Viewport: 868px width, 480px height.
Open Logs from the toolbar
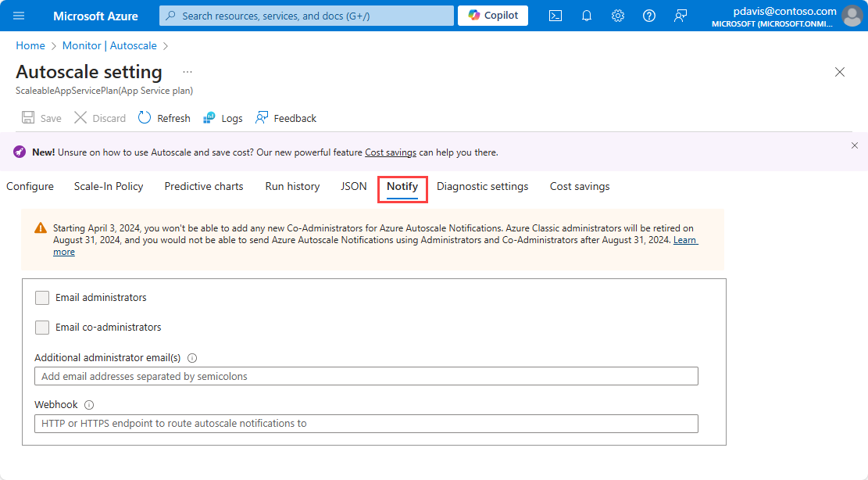[223, 118]
